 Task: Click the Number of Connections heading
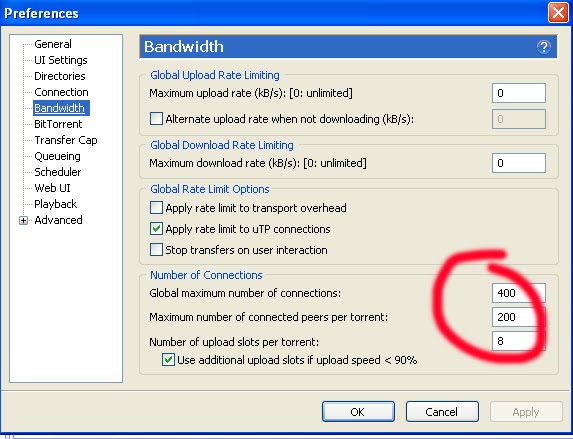coord(206,275)
